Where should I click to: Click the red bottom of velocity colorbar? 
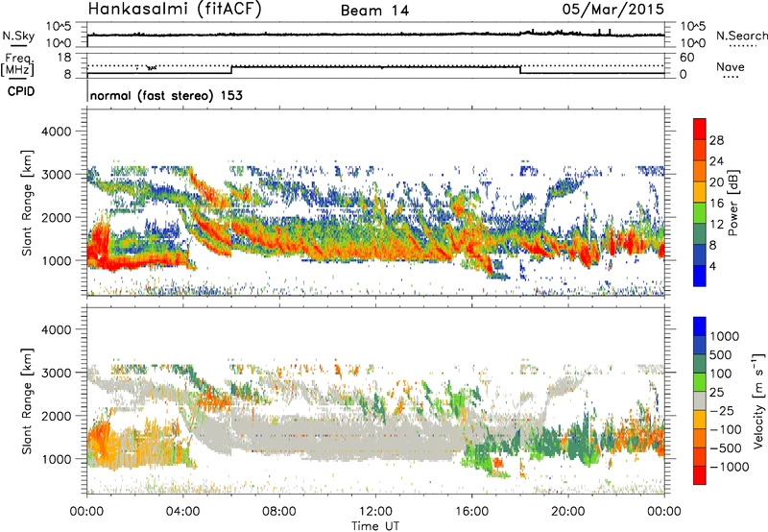[x=700, y=475]
